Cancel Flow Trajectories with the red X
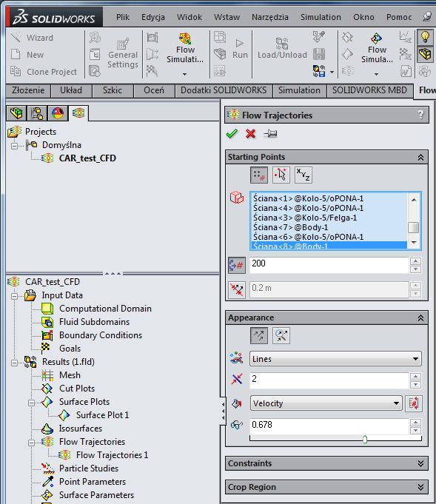Screen dimensions: 436x504 [x=250, y=133]
